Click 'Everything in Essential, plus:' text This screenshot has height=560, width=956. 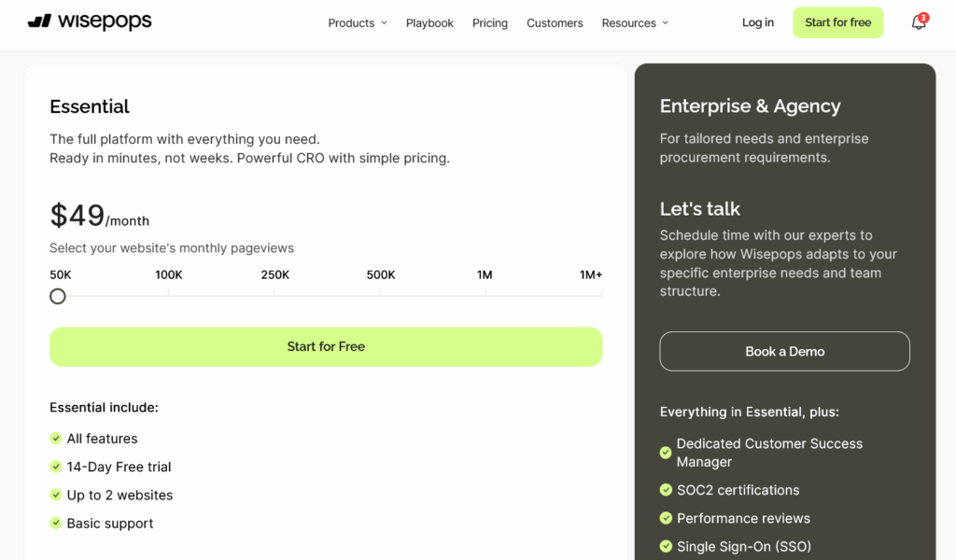[750, 412]
